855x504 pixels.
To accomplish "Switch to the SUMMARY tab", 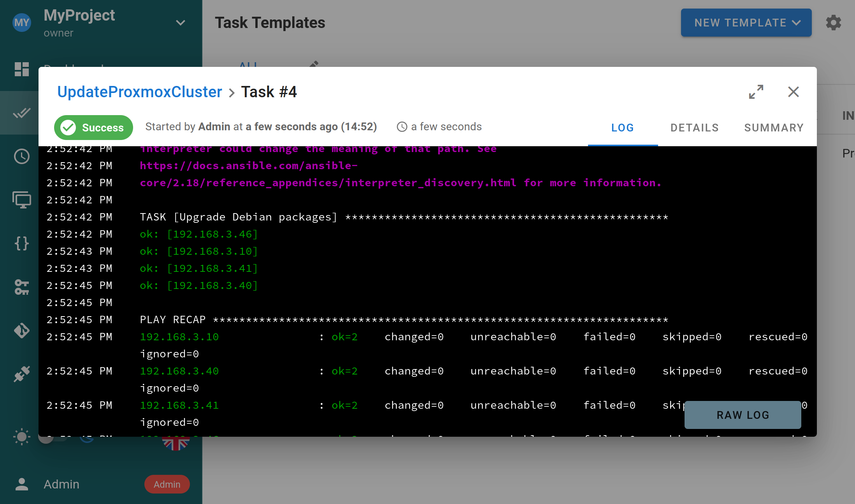I will point(774,128).
